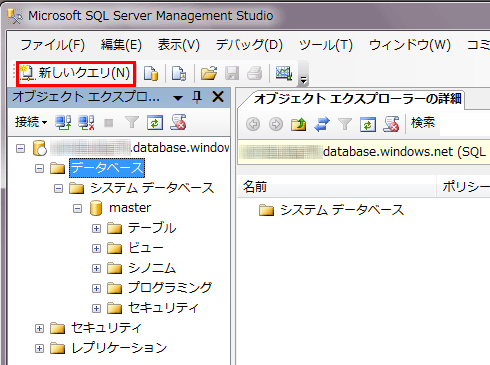This screenshot has height=365, width=490.
Task: Click the Forward arrow in details pane
Action: 276,124
